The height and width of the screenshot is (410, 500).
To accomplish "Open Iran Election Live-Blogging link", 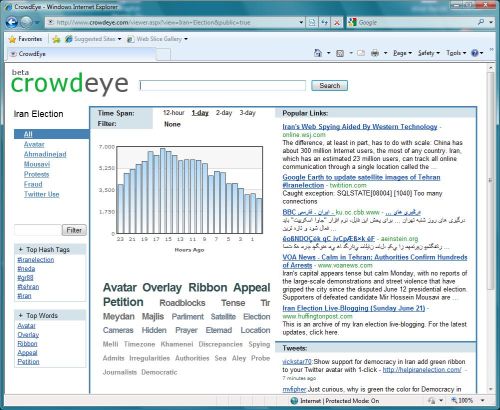I will point(354,308).
